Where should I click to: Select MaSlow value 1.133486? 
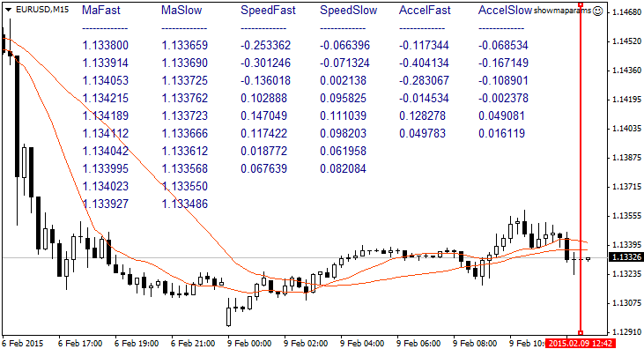click(x=185, y=204)
